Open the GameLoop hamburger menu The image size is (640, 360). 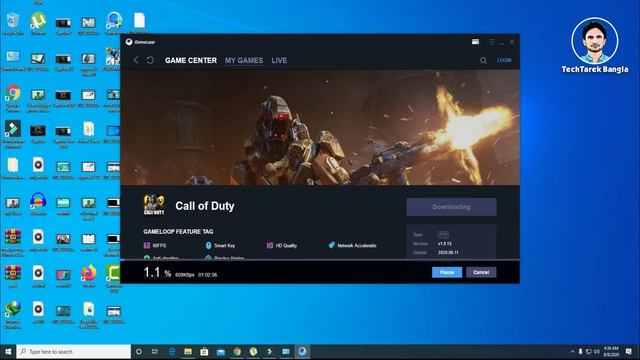492,42
